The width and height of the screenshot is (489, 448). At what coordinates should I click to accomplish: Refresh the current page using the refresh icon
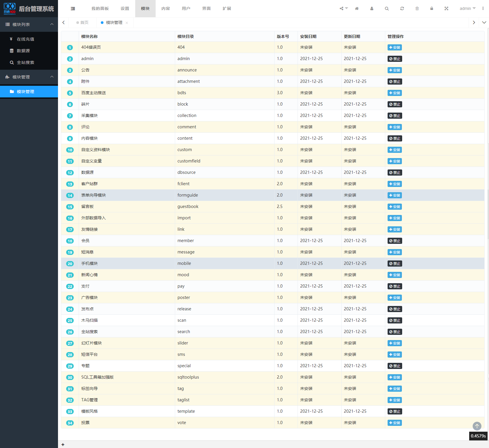(402, 8)
